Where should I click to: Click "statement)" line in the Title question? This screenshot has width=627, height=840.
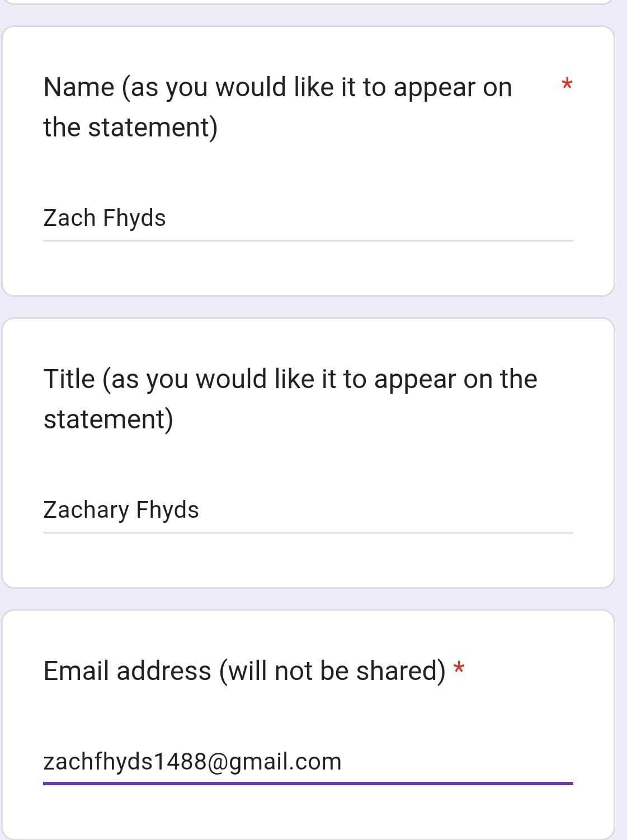pyautogui.click(x=109, y=419)
